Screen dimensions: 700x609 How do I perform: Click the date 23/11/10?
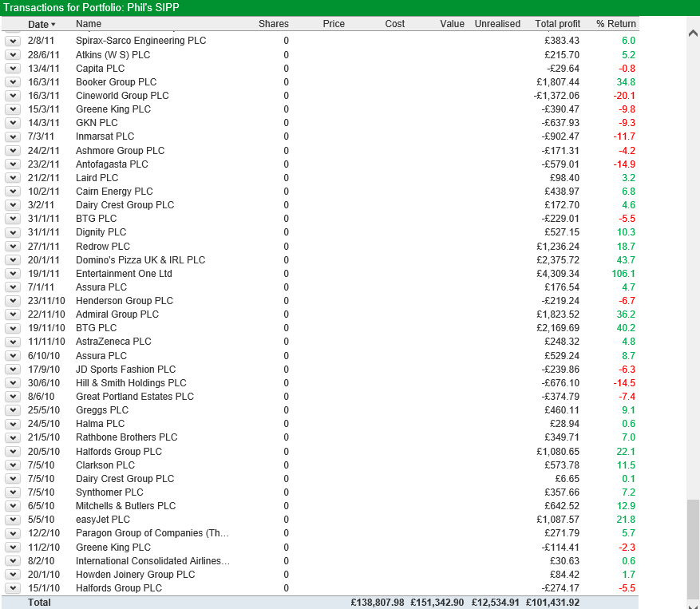[46, 301]
